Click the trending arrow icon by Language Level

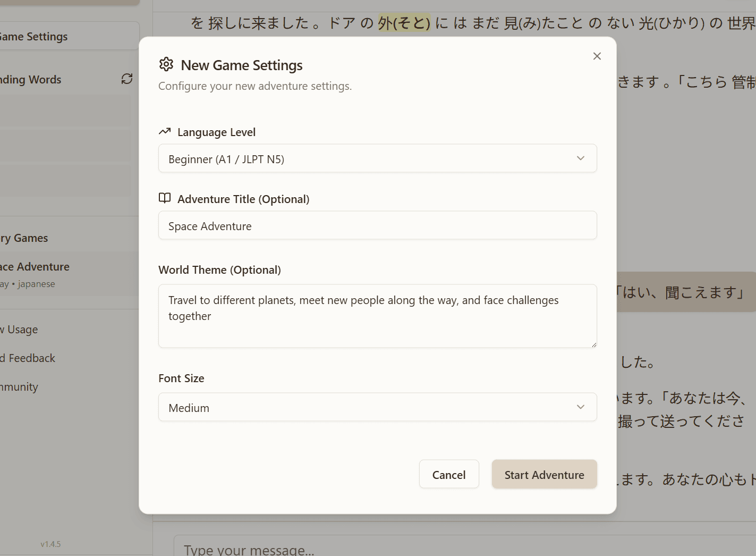[165, 131]
